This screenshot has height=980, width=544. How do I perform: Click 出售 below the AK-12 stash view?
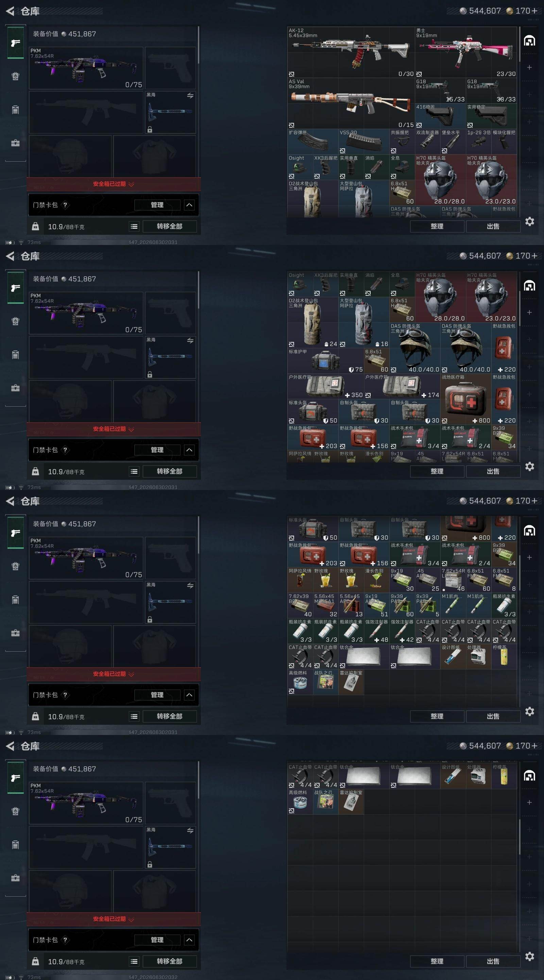coord(493,226)
